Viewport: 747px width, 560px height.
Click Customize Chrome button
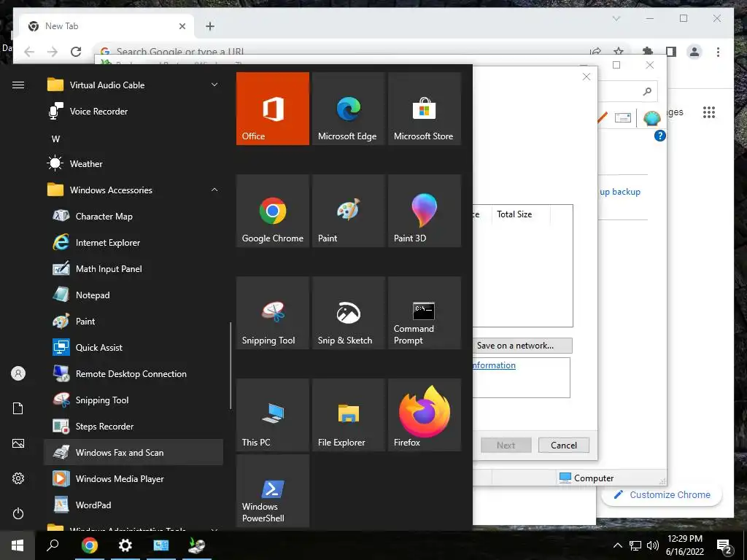click(x=662, y=495)
